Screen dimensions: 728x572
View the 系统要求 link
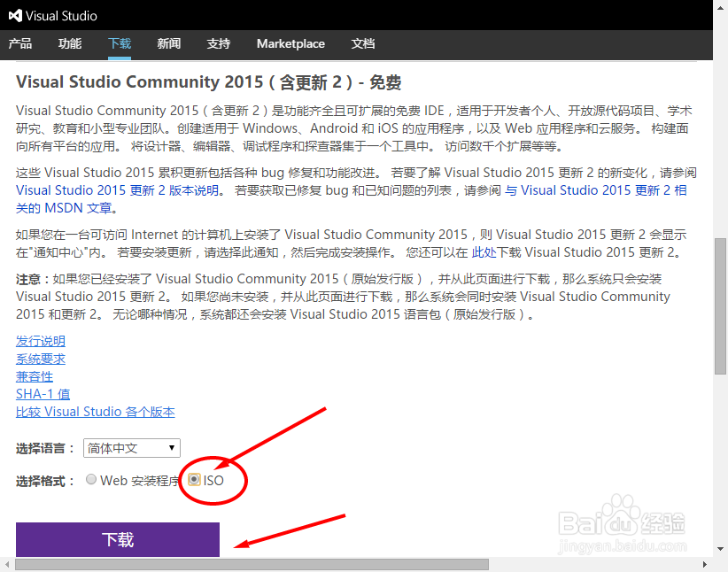[40, 359]
